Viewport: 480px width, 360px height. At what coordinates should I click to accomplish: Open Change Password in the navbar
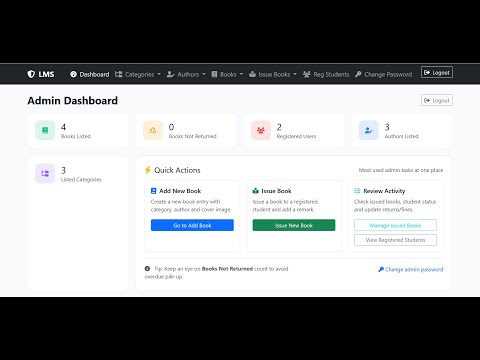click(383, 74)
